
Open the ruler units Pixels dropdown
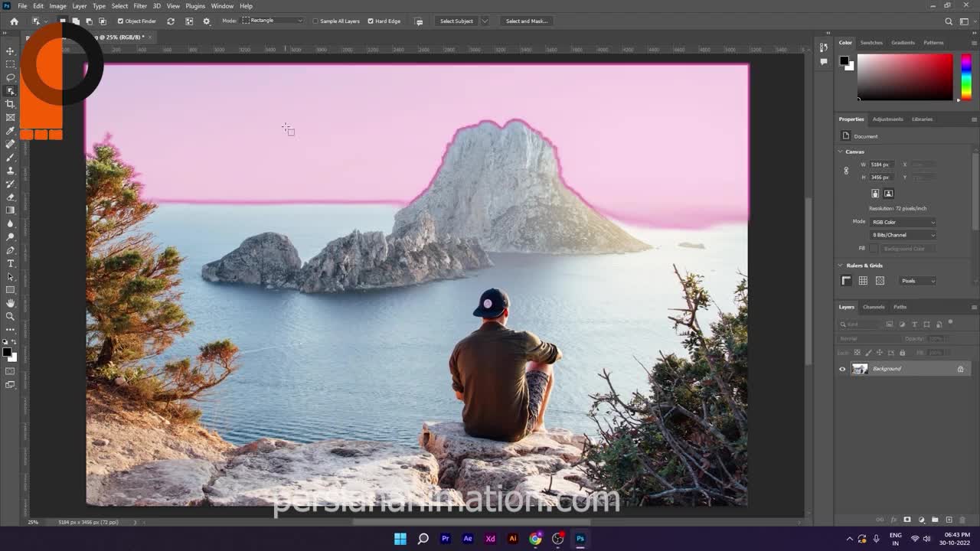pos(916,281)
